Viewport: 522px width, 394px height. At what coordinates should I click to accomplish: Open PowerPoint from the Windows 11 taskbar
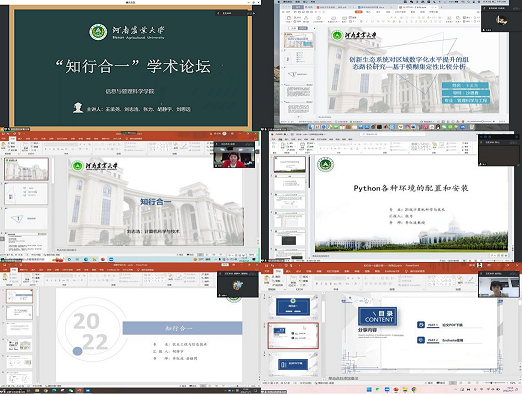[396, 389]
